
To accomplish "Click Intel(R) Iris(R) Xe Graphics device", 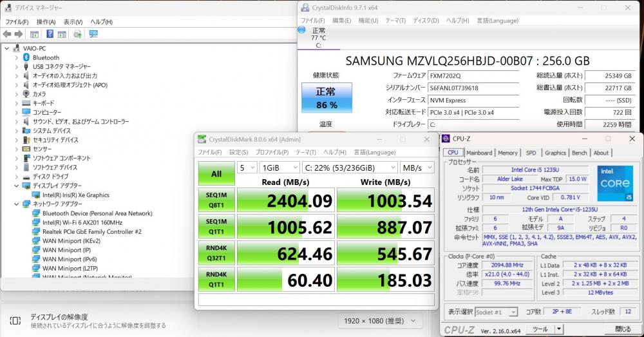I will [75, 195].
